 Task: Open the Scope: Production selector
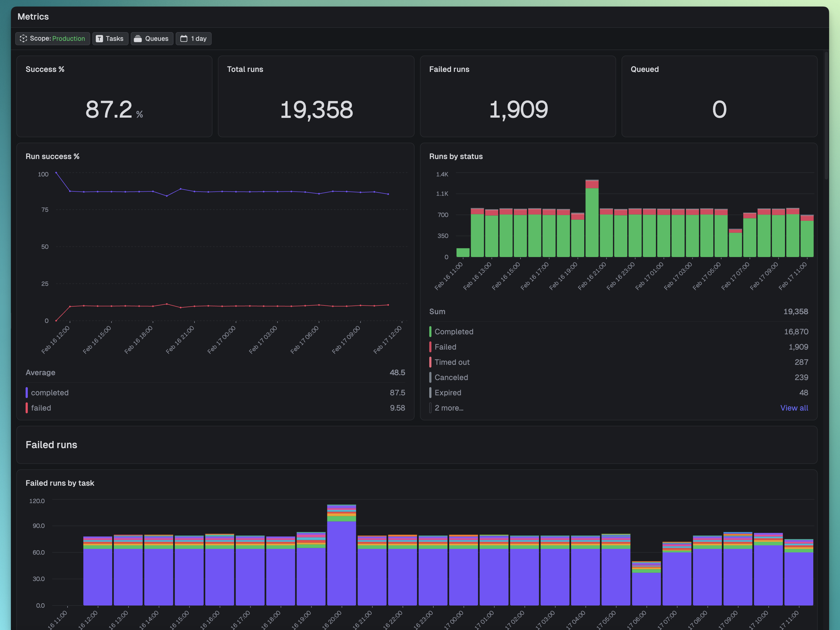pyautogui.click(x=52, y=38)
